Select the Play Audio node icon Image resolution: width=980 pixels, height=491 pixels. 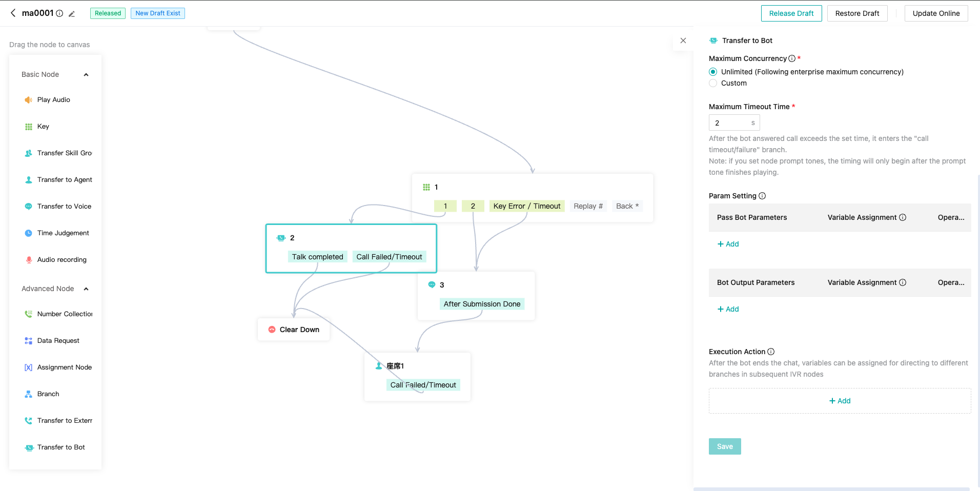(29, 100)
